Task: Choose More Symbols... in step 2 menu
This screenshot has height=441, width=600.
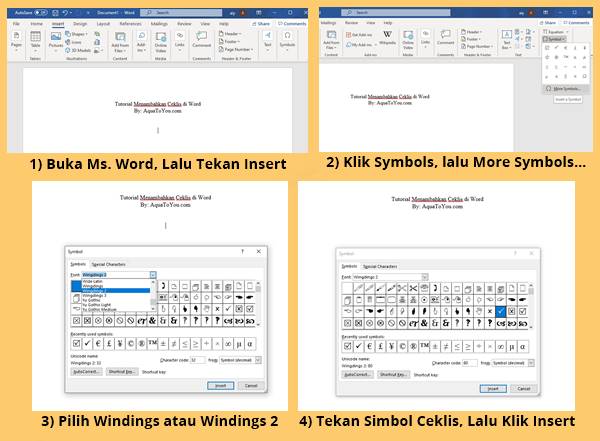Action: point(566,88)
